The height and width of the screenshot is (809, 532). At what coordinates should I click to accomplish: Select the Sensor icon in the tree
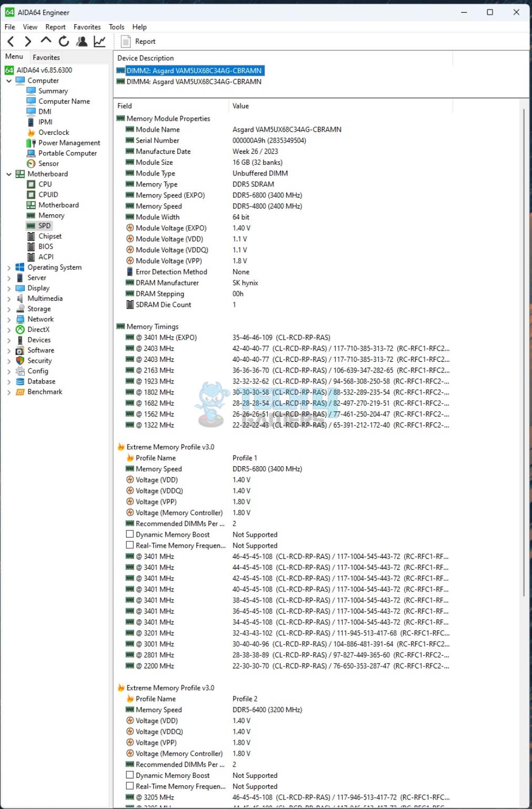pyautogui.click(x=31, y=163)
